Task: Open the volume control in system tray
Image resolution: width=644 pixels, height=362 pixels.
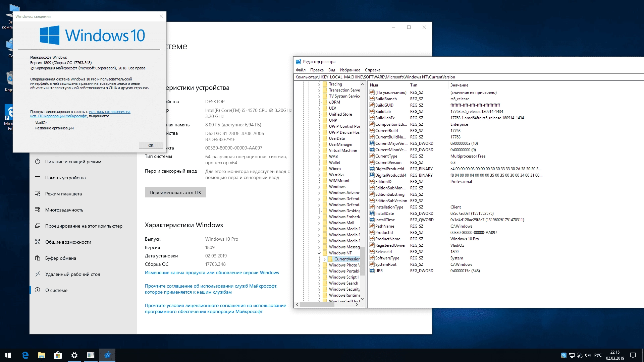Action: (587, 355)
